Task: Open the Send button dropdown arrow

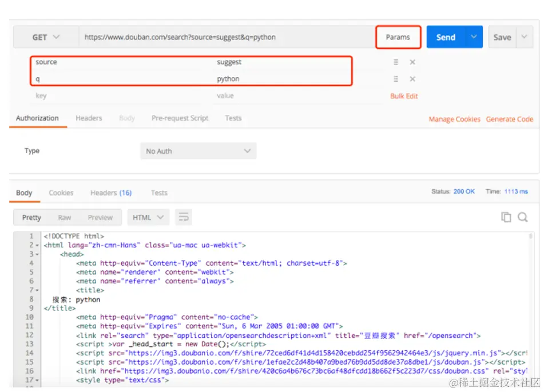Action: pos(474,37)
